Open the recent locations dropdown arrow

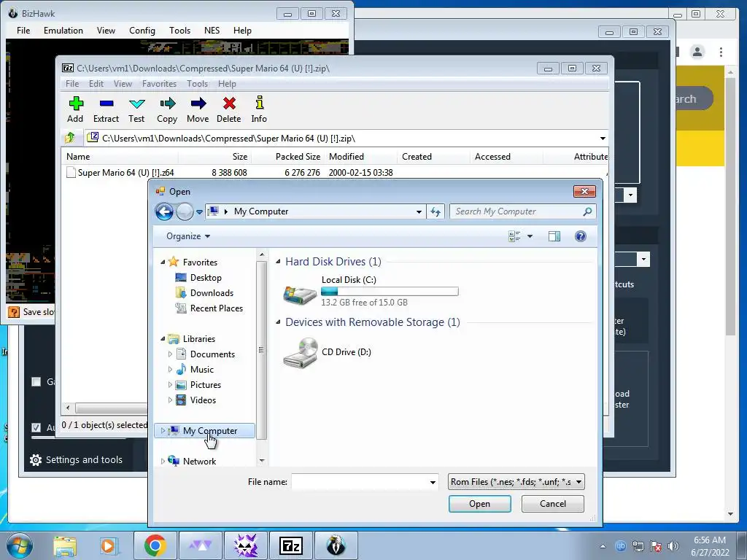pyautogui.click(x=200, y=212)
